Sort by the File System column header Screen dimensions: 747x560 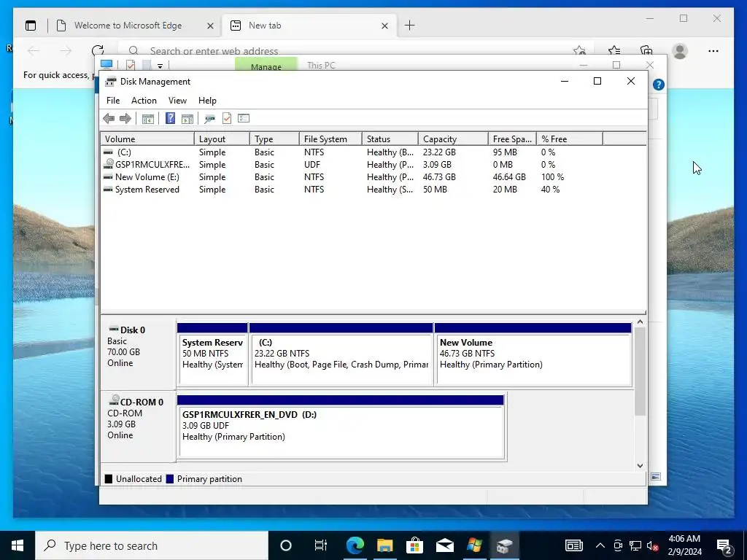(x=330, y=139)
